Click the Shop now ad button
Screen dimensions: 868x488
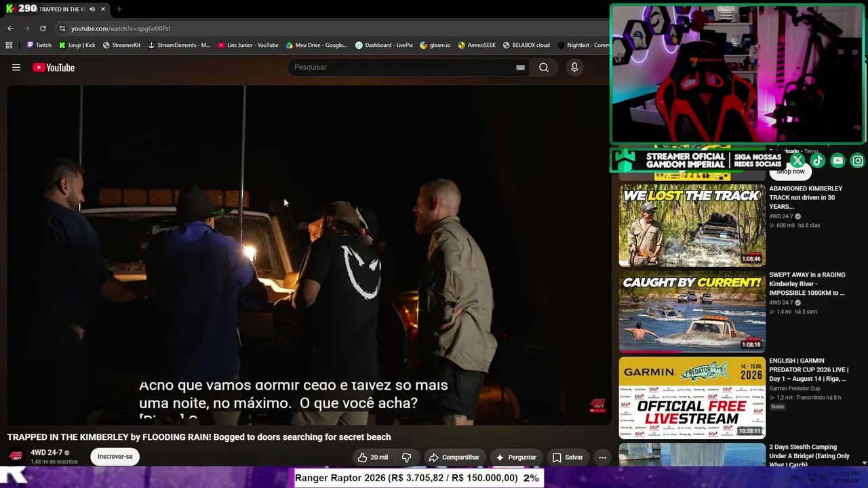click(x=791, y=172)
